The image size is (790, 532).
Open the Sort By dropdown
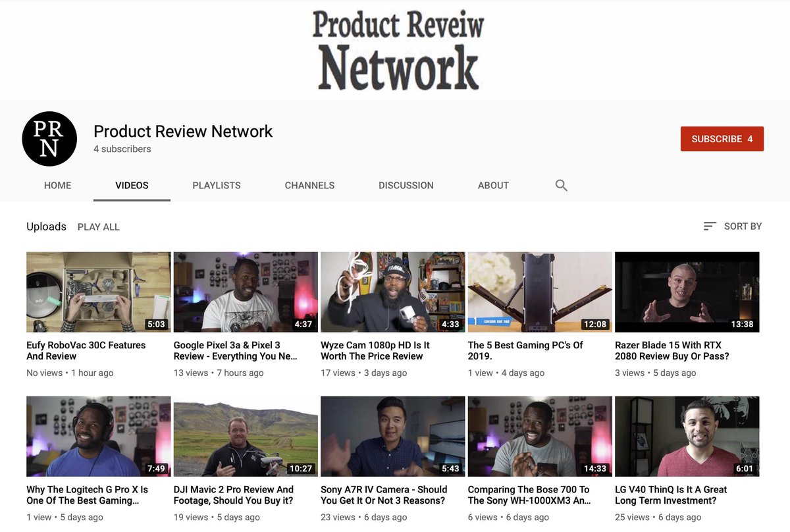[x=732, y=226]
